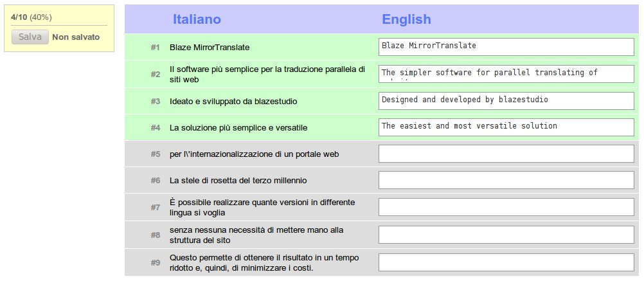The height and width of the screenshot is (281, 644).
Task: Focus the empty English field for row #8
Action: (x=506, y=235)
